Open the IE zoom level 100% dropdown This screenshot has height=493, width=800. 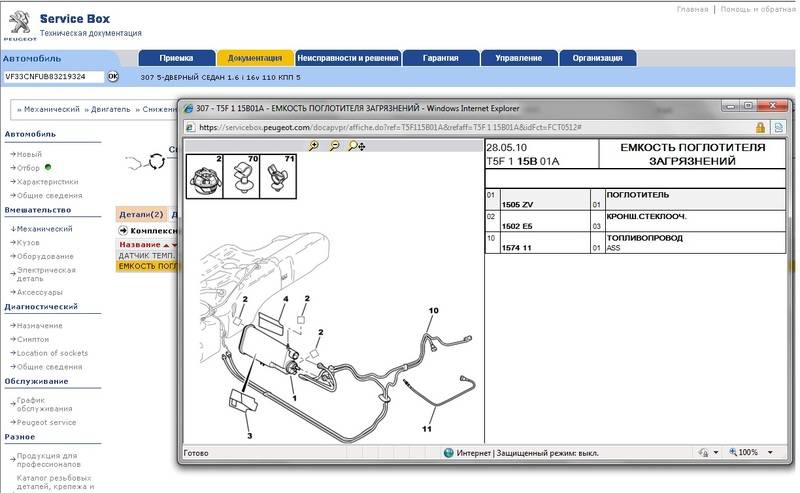click(770, 453)
